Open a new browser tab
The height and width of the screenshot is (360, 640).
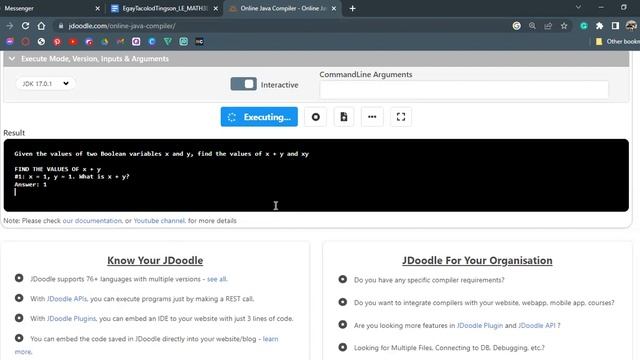click(x=353, y=8)
